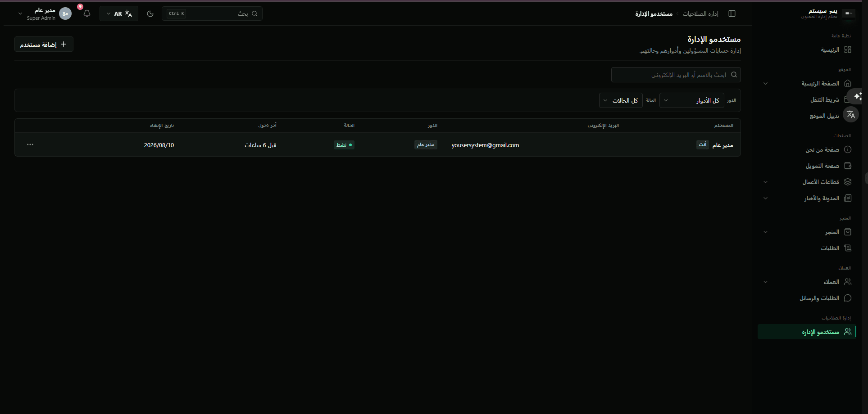Click the إضافة مستخدم button

click(44, 44)
